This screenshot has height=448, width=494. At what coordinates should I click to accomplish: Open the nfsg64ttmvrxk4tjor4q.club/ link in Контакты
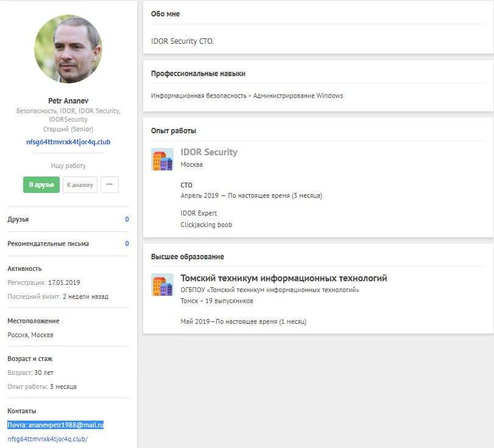[48, 439]
